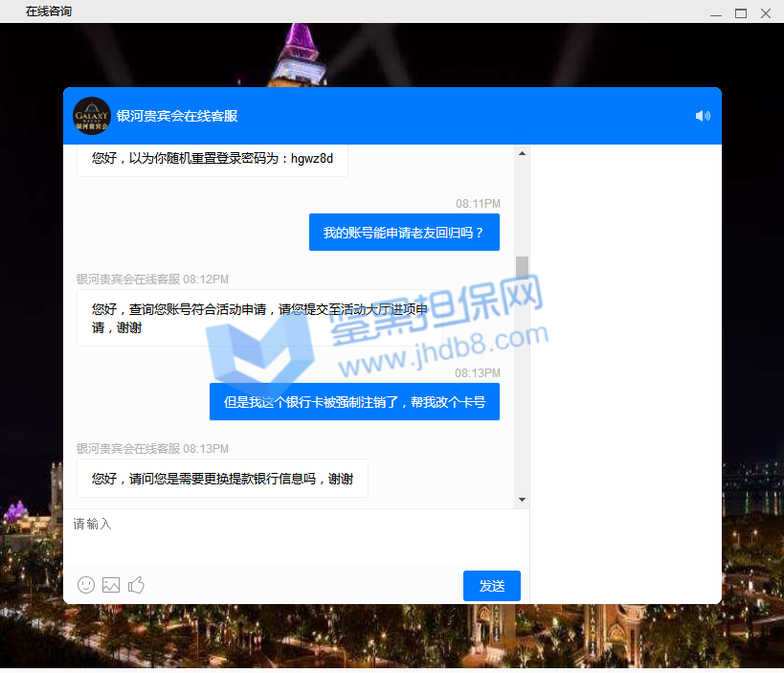Maximize the 在线咨询 window
This screenshot has width=784, height=673.
click(x=740, y=12)
